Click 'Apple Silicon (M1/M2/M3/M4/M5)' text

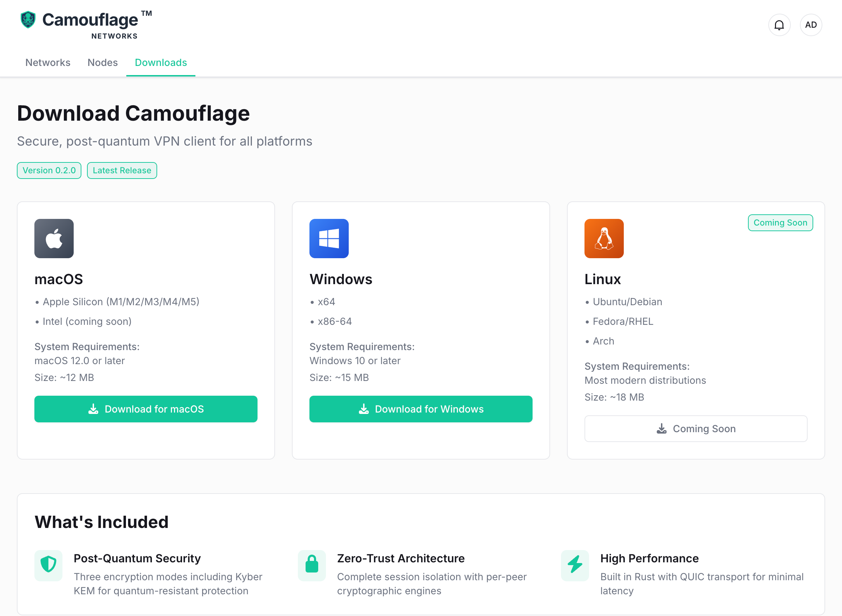point(121,302)
